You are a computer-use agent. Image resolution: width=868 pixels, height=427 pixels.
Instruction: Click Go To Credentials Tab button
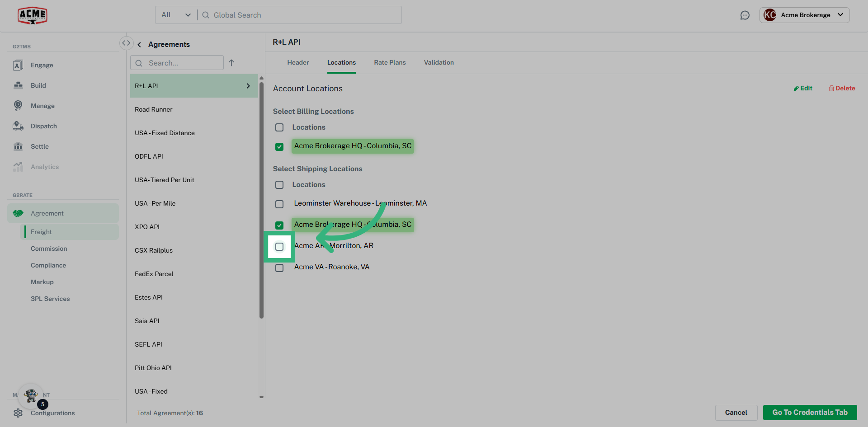pyautogui.click(x=810, y=412)
